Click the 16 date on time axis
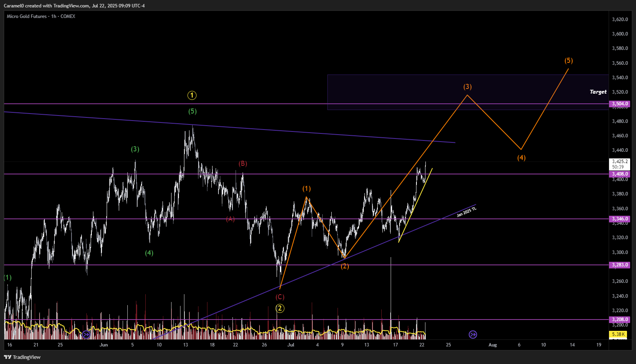The width and height of the screenshot is (636, 364). (x=10, y=345)
